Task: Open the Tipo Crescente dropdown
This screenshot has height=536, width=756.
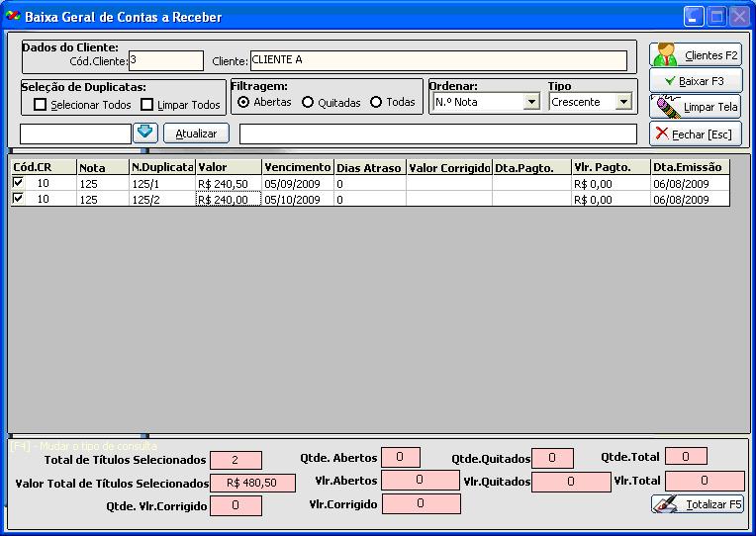Action: click(623, 102)
